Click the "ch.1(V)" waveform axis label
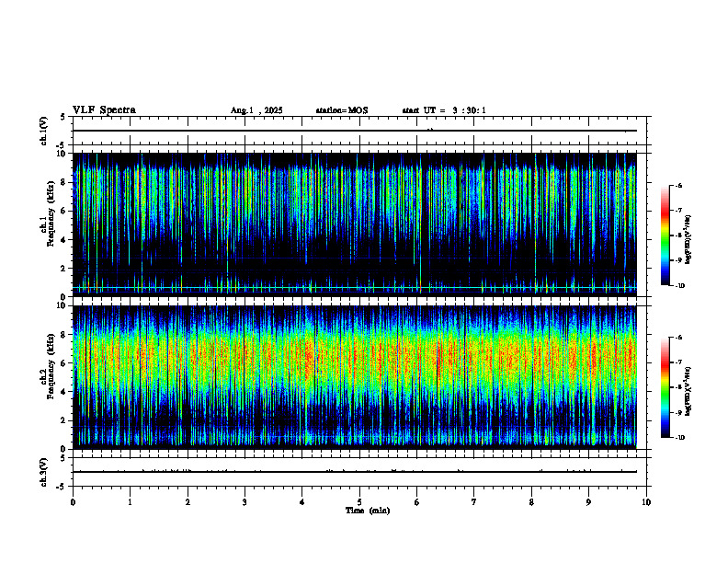The height and width of the screenshot is (563, 728). (x=43, y=131)
